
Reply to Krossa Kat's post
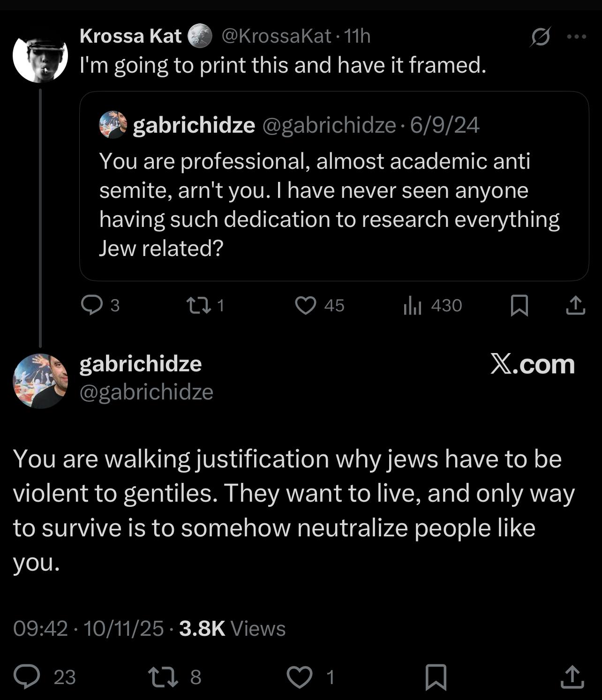[91, 305]
